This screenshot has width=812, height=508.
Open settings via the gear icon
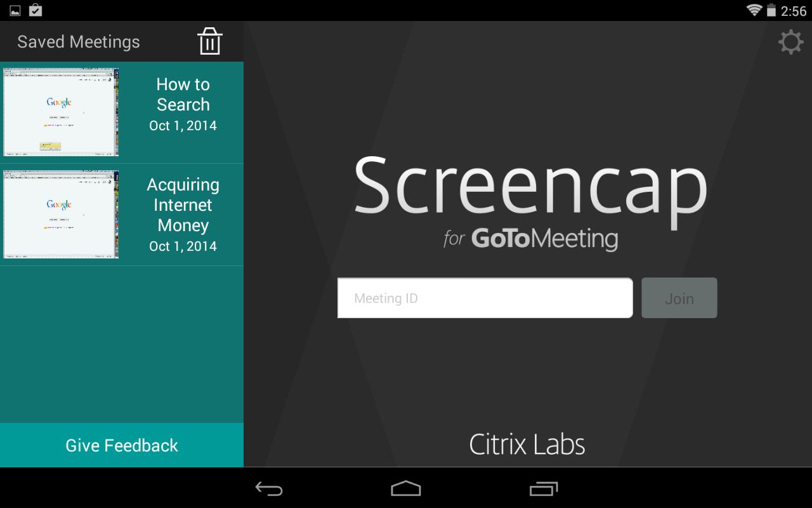(x=790, y=41)
